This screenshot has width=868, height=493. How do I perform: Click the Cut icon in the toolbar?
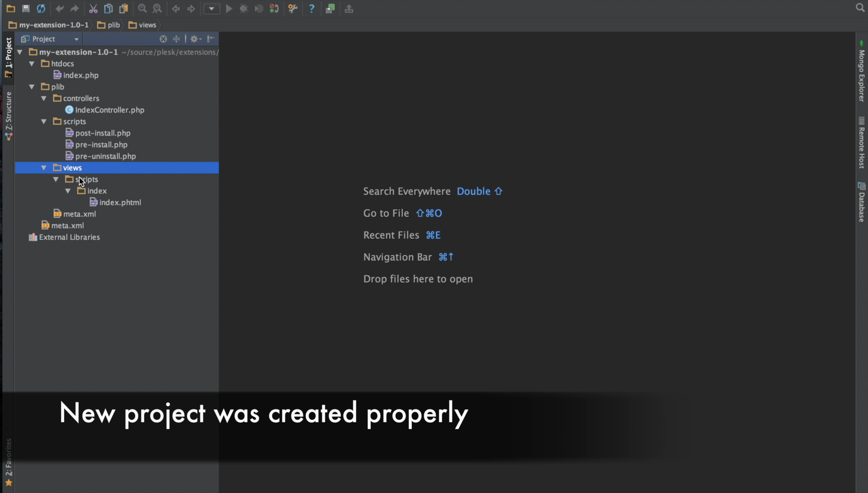click(94, 9)
